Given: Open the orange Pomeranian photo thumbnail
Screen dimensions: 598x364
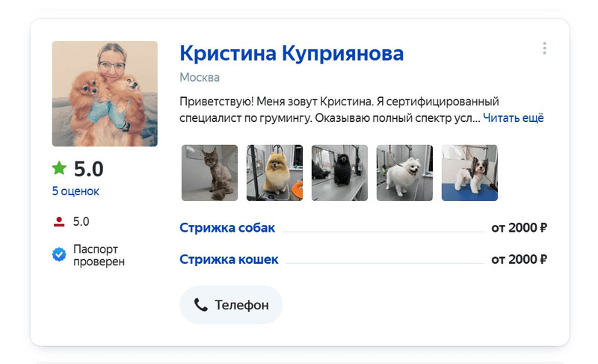Looking at the screenshot, I should click(274, 173).
